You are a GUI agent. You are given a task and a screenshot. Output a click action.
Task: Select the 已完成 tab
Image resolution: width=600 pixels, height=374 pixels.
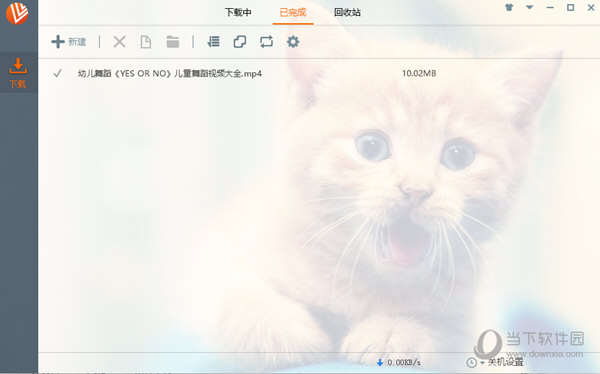(x=293, y=12)
